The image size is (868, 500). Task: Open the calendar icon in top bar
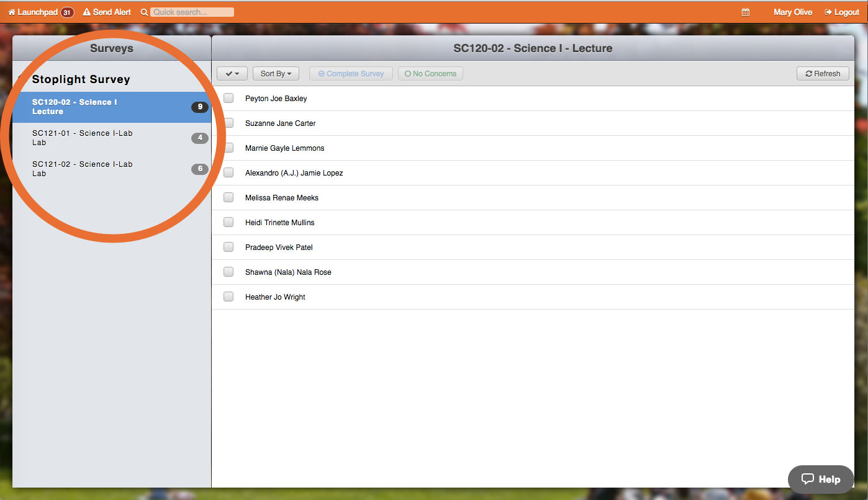(746, 12)
